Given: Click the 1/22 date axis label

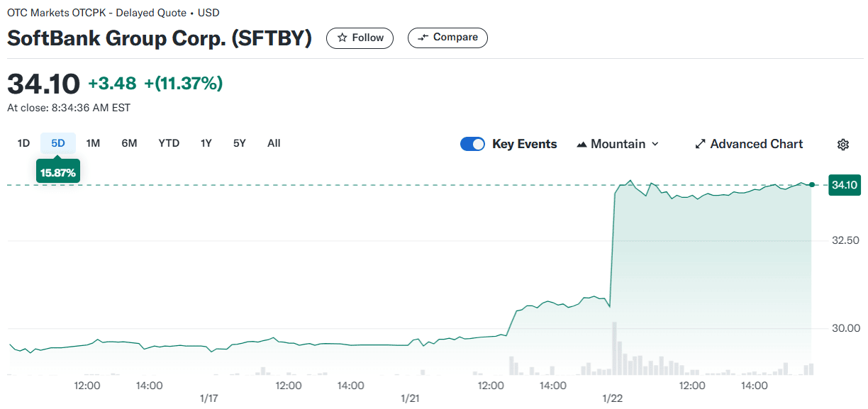Looking at the screenshot, I should (x=611, y=398).
